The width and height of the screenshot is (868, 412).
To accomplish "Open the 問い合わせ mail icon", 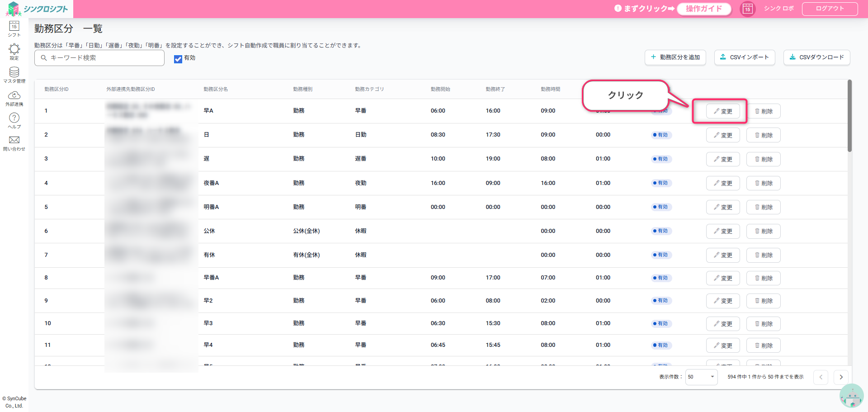I will [x=14, y=142].
